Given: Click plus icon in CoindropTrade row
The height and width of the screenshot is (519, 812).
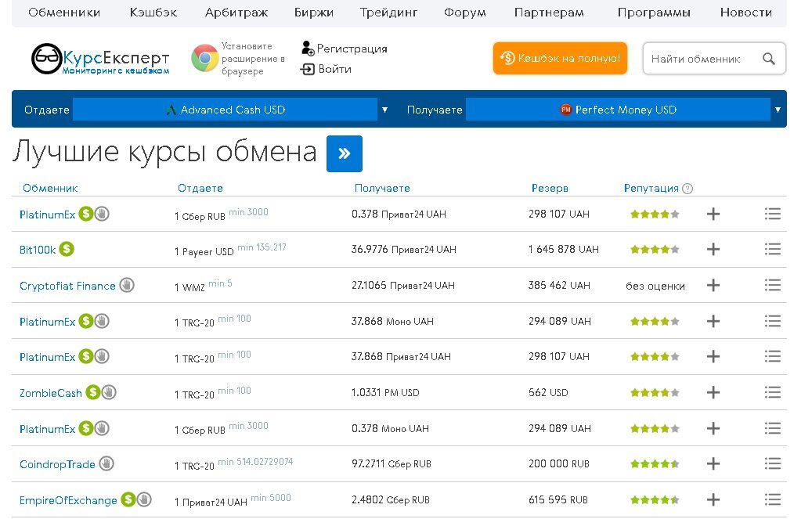Looking at the screenshot, I should pyautogui.click(x=713, y=463).
